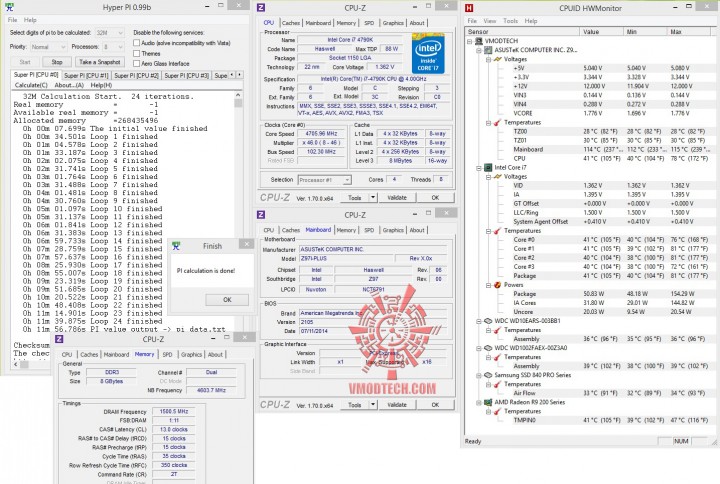
Task: Click the motherboard Voltages lightning icon
Action: pos(497,59)
